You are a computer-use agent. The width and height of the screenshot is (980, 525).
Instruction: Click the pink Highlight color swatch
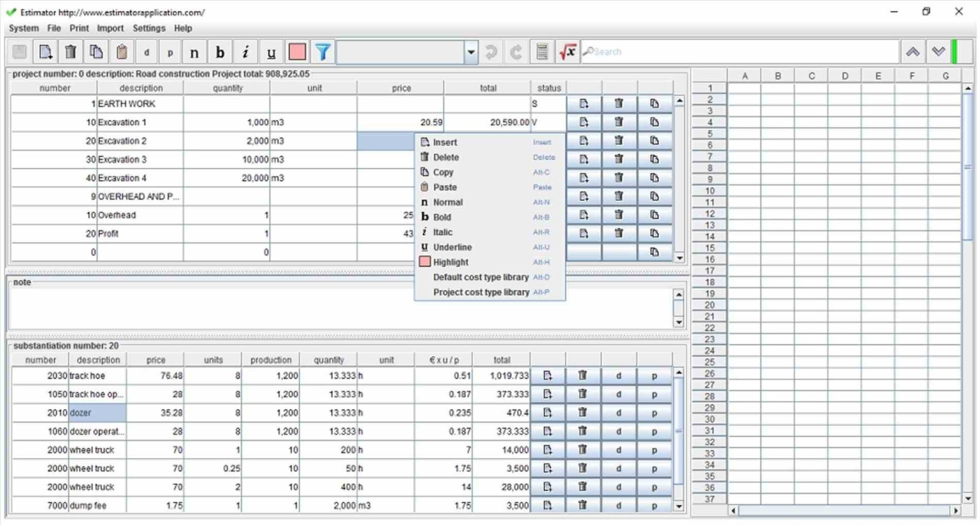click(296, 51)
